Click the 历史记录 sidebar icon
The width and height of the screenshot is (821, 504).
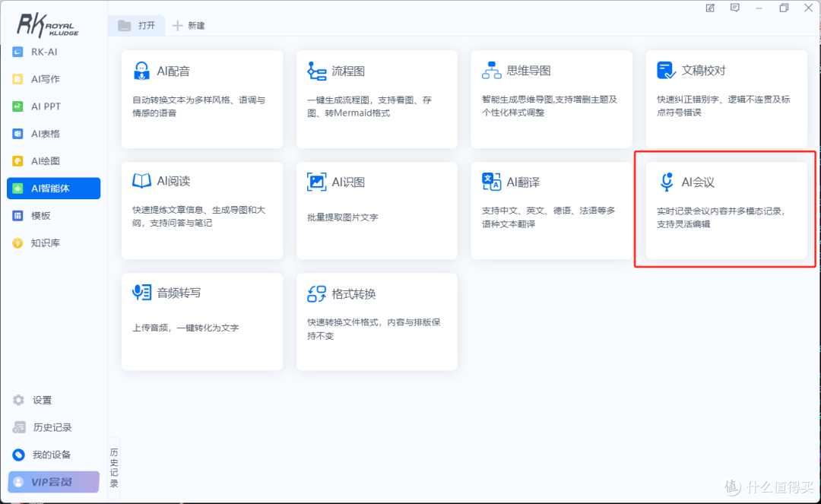click(x=19, y=427)
